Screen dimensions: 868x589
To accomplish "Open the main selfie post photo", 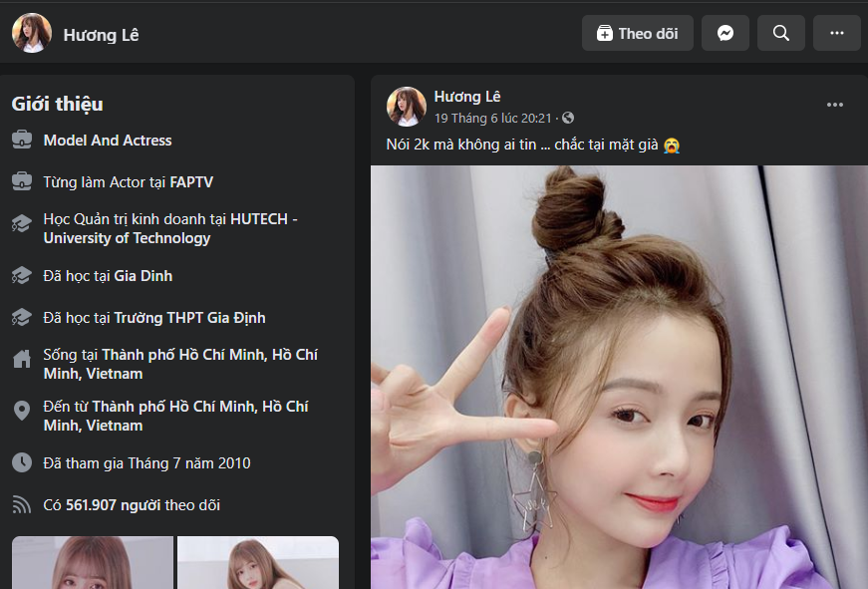I will 618,379.
